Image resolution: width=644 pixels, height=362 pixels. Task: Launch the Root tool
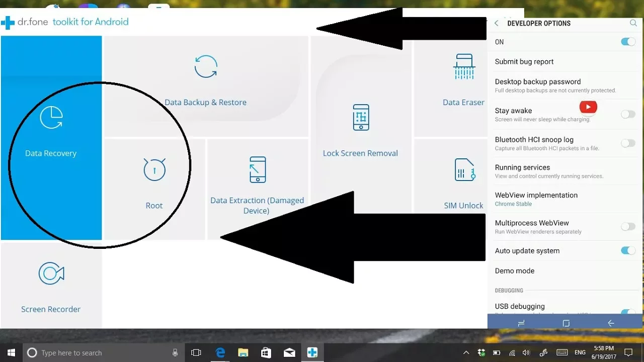[x=154, y=189]
